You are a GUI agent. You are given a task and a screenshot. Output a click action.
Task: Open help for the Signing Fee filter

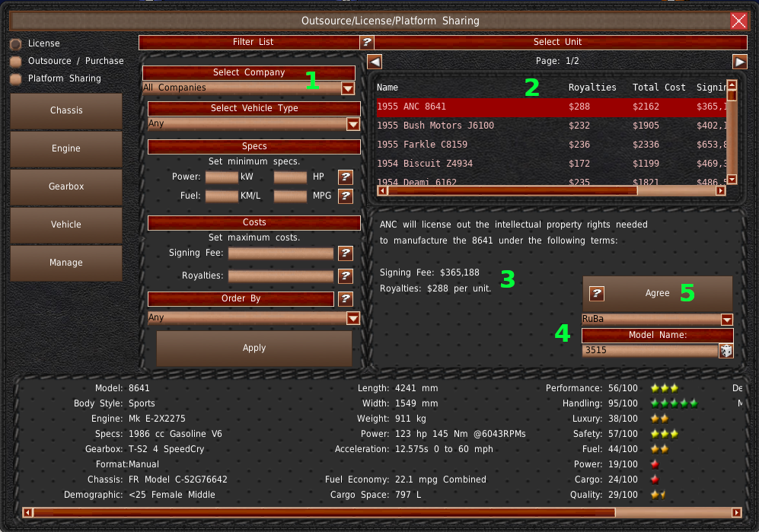click(346, 253)
